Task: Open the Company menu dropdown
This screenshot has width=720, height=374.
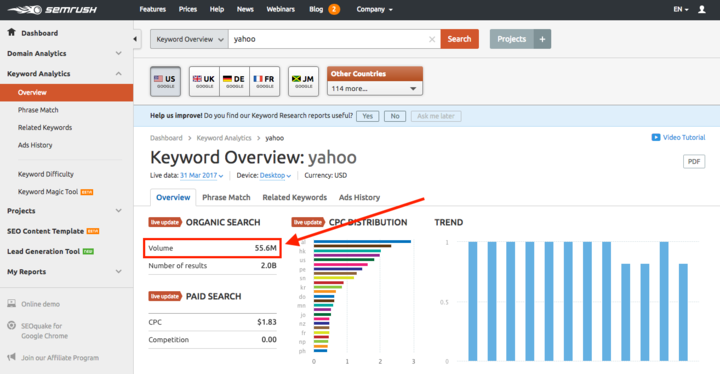Action: click(374, 9)
